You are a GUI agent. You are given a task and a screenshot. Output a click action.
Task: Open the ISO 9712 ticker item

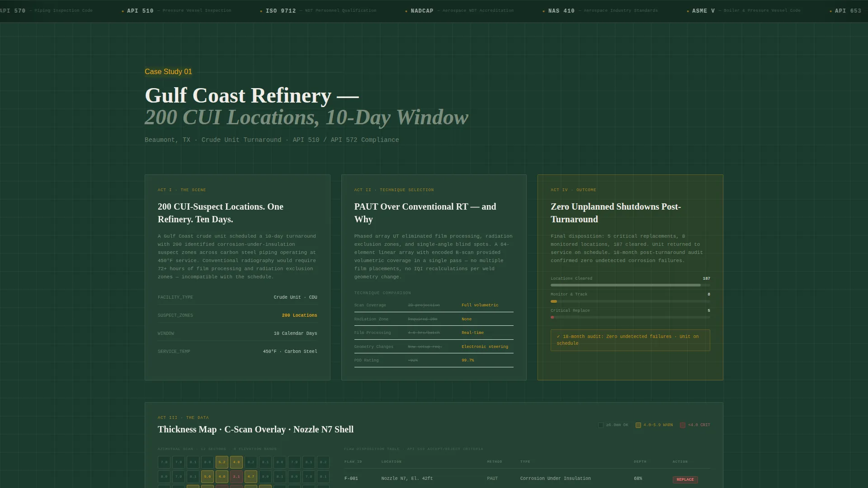click(x=318, y=11)
